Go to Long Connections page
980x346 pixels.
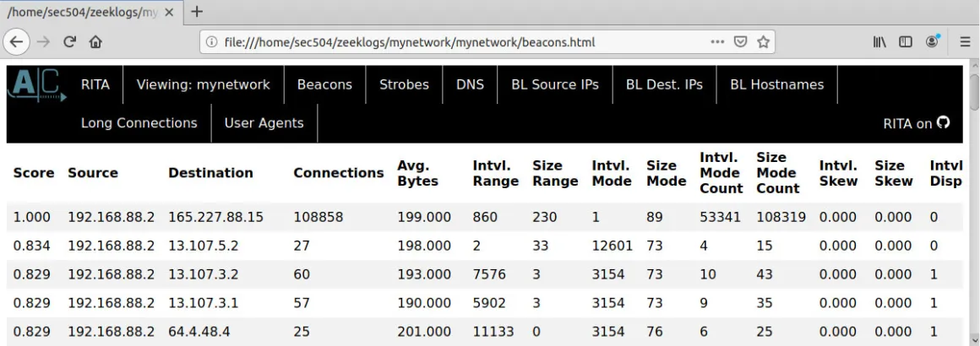pos(139,123)
